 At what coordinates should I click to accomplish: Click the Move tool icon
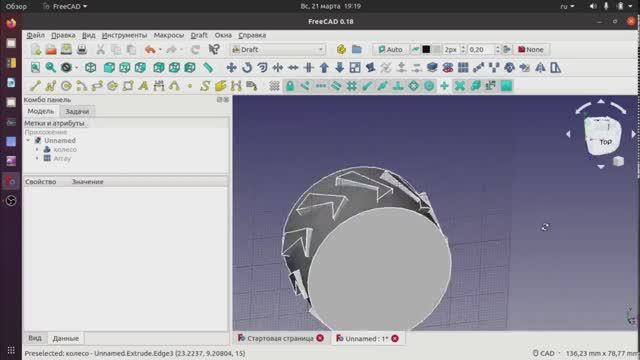point(231,68)
